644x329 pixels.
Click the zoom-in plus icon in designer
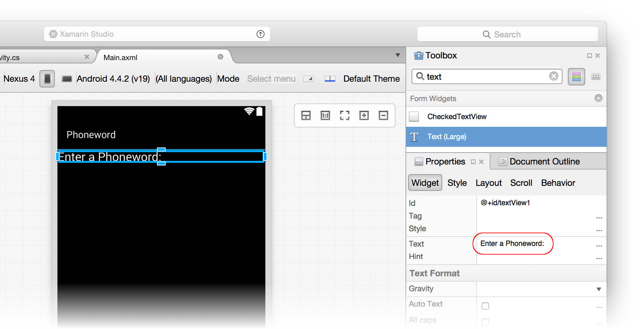[364, 115]
